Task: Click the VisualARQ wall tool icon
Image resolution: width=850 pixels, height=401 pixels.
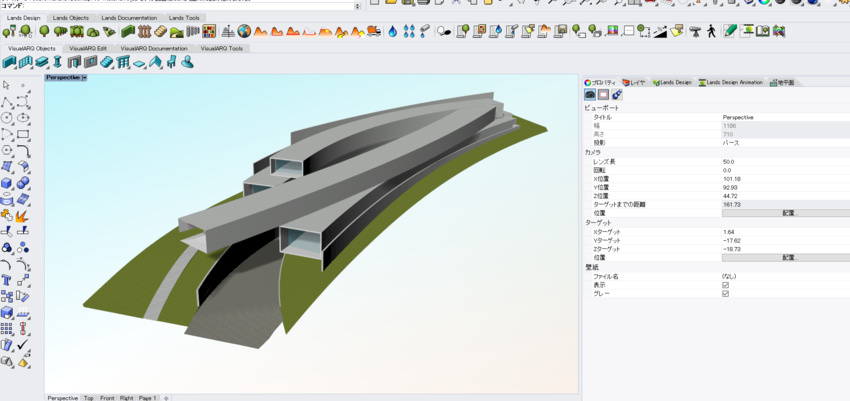Action: tap(9, 63)
